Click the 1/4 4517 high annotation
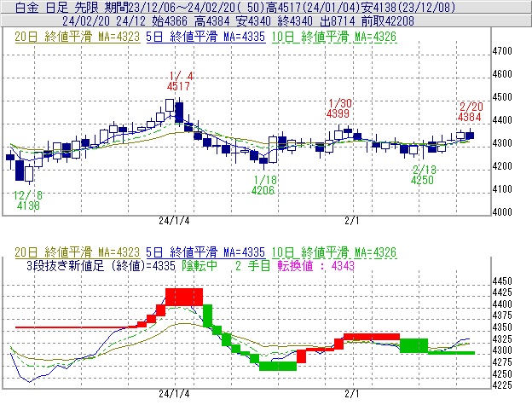Screen dimensions: 532x405 [x=179, y=81]
